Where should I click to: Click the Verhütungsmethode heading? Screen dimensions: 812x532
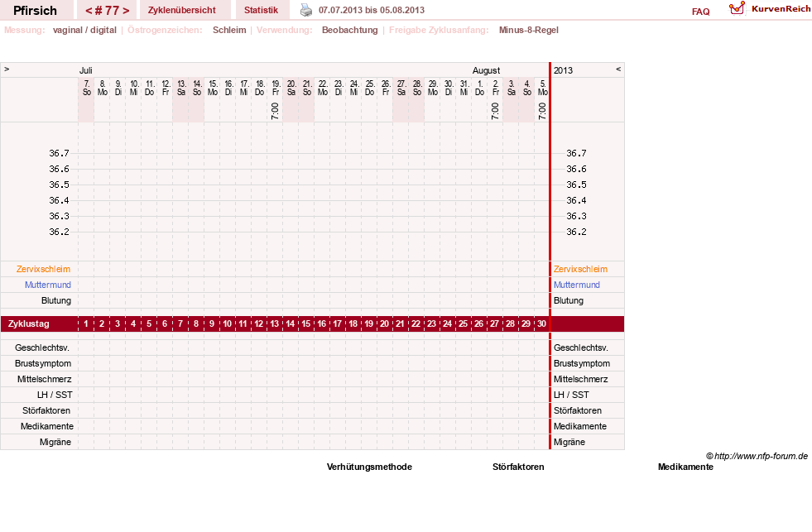pos(369,467)
